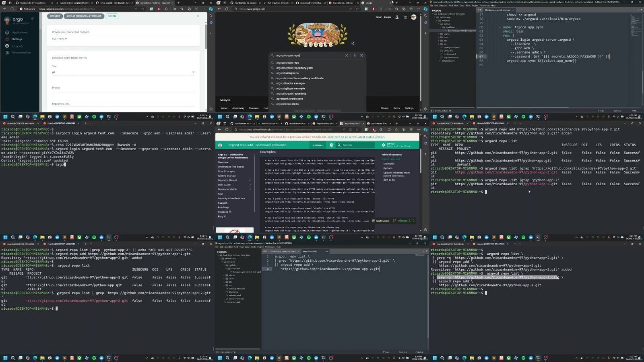
Task: Click the CANCEL button in Argo CD
Action: pos(112,16)
